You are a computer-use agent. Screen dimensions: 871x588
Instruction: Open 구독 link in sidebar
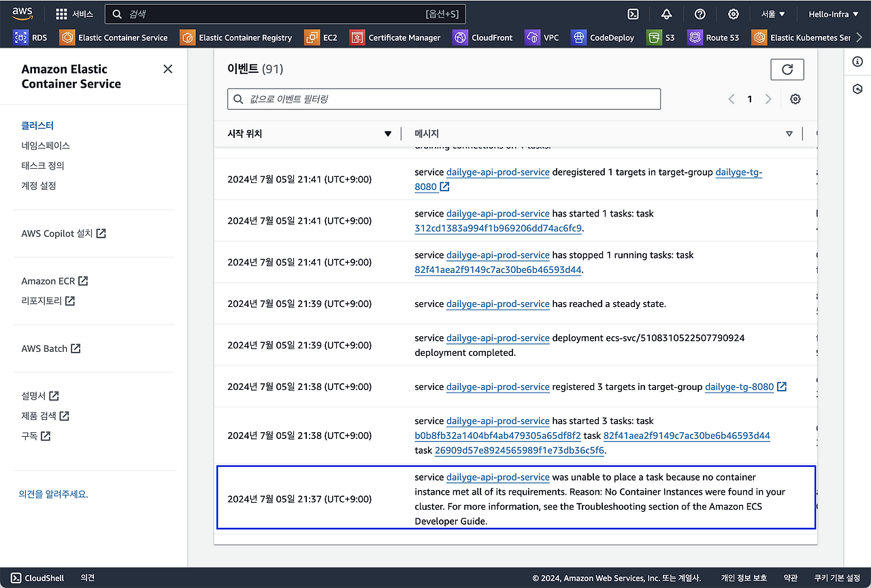click(36, 436)
